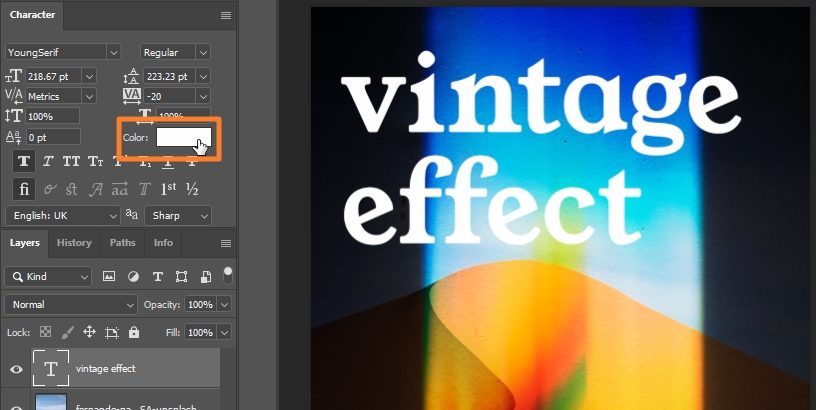Screen dimensions: 816x410
Task: Open the tracking -20 dropdown
Action: pyautogui.click(x=203, y=96)
